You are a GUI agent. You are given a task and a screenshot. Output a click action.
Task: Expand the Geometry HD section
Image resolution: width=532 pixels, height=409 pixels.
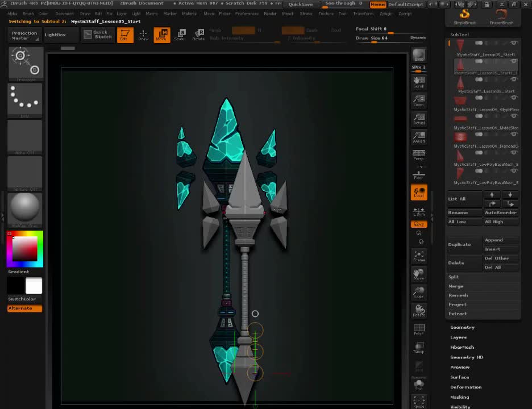click(x=467, y=357)
